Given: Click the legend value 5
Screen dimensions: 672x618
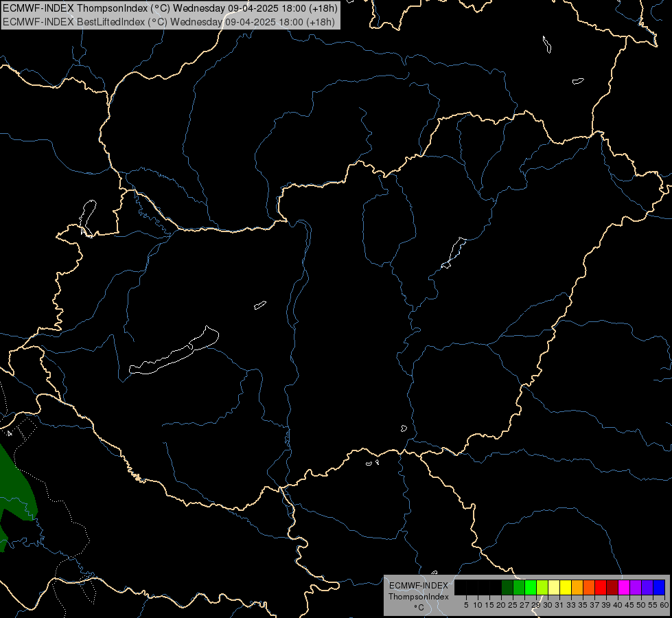Looking at the screenshot, I should (x=466, y=605).
